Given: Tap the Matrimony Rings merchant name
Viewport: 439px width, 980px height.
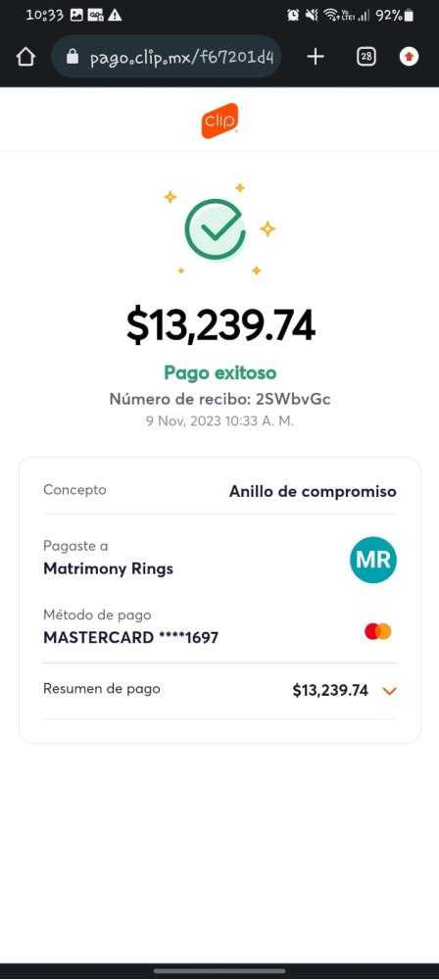Looking at the screenshot, I should coord(108,568).
